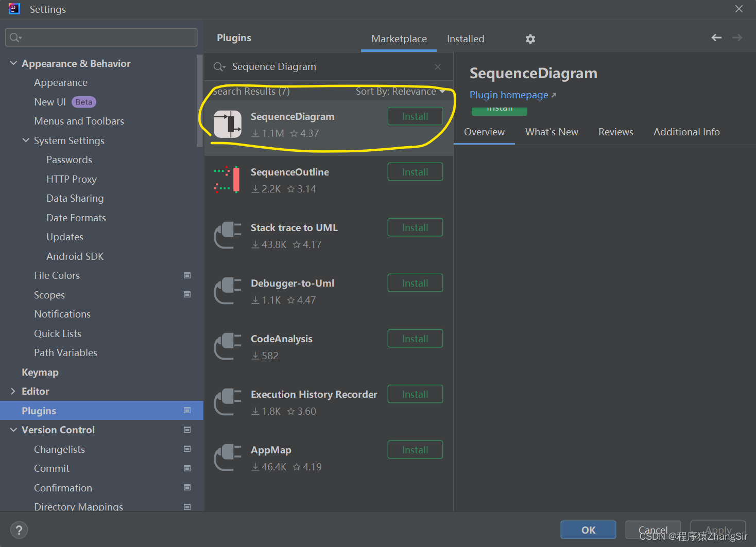Viewport: 756px width, 547px height.
Task: Open the Sort By Relevance dropdown
Action: point(400,92)
